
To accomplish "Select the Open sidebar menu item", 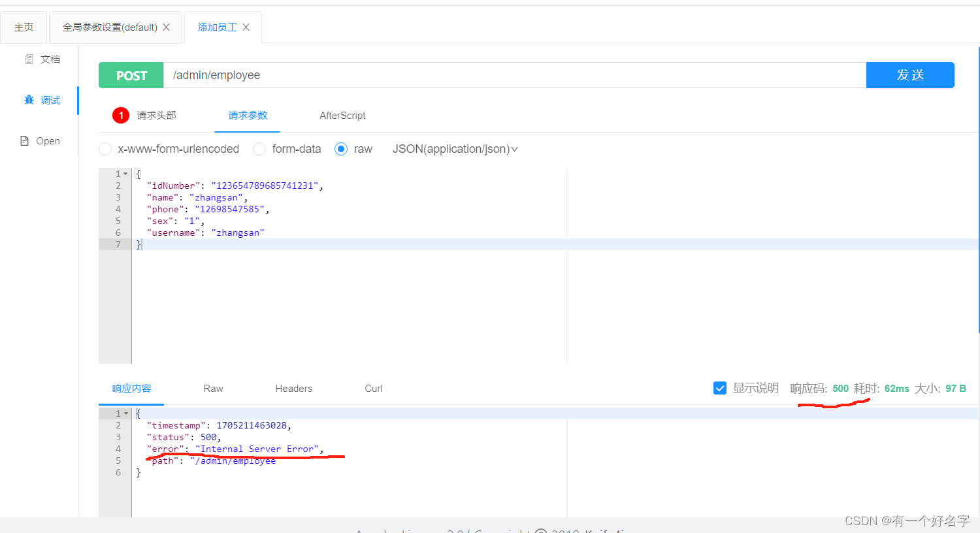I will point(41,140).
